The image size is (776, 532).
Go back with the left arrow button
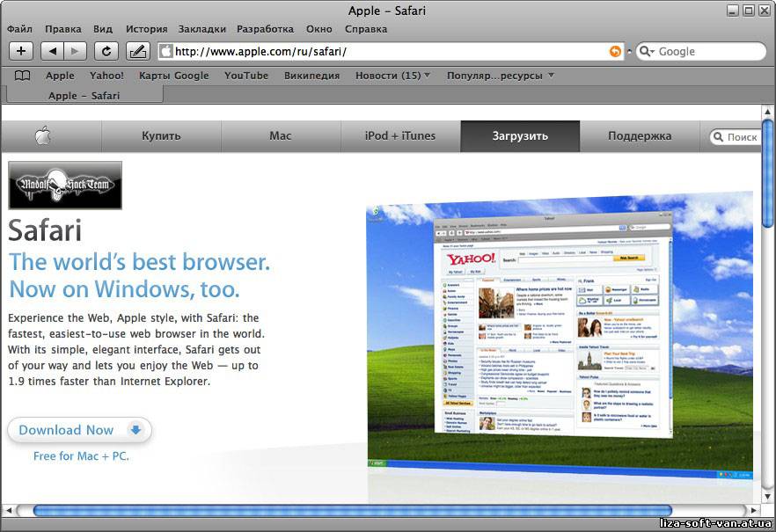pos(52,51)
